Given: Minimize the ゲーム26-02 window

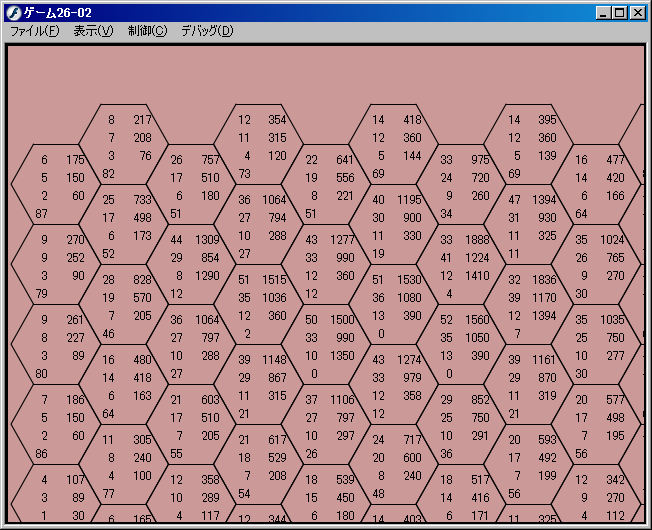Looking at the screenshot, I should (x=603, y=13).
